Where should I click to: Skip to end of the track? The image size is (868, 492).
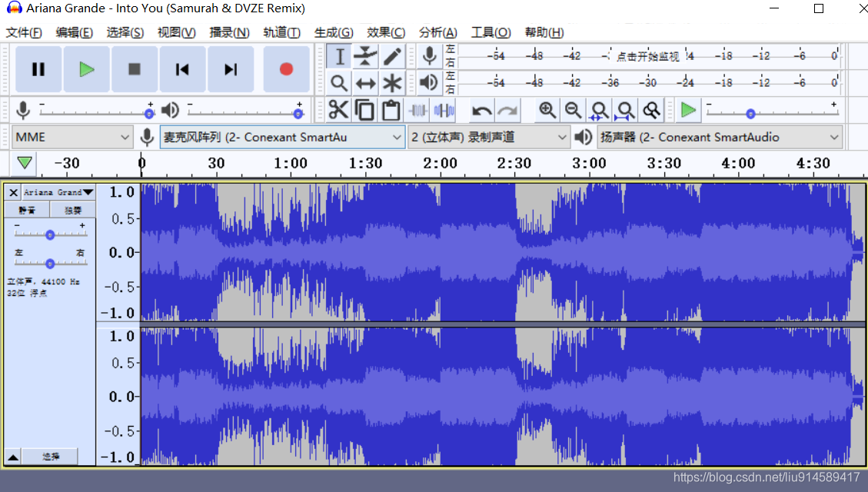click(231, 69)
